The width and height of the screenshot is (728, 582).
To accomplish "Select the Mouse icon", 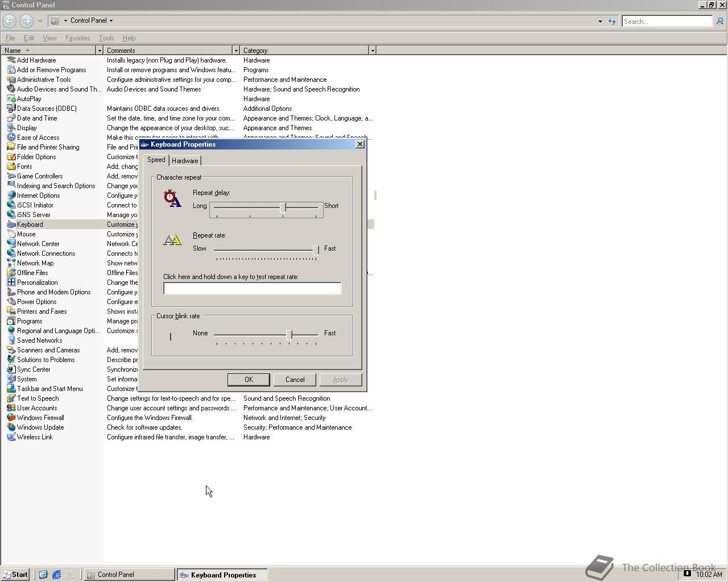I will (11, 234).
